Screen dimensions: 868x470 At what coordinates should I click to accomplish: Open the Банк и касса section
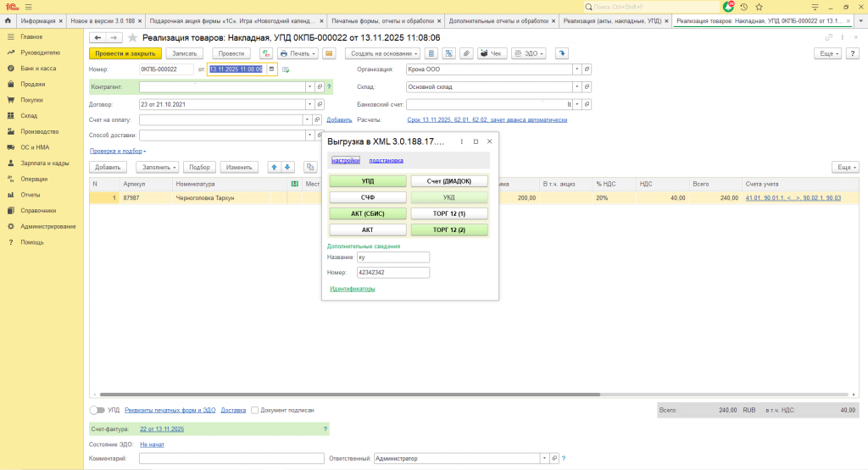[x=38, y=68]
